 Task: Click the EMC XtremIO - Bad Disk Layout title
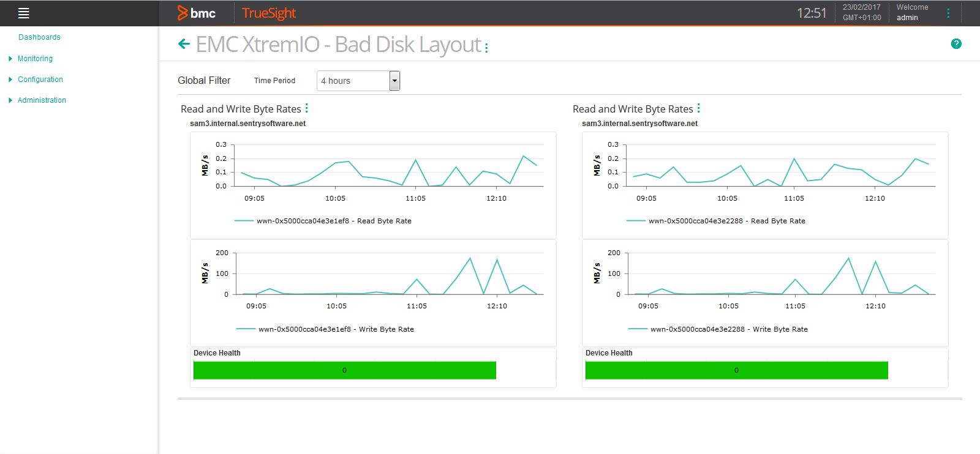[x=339, y=45]
